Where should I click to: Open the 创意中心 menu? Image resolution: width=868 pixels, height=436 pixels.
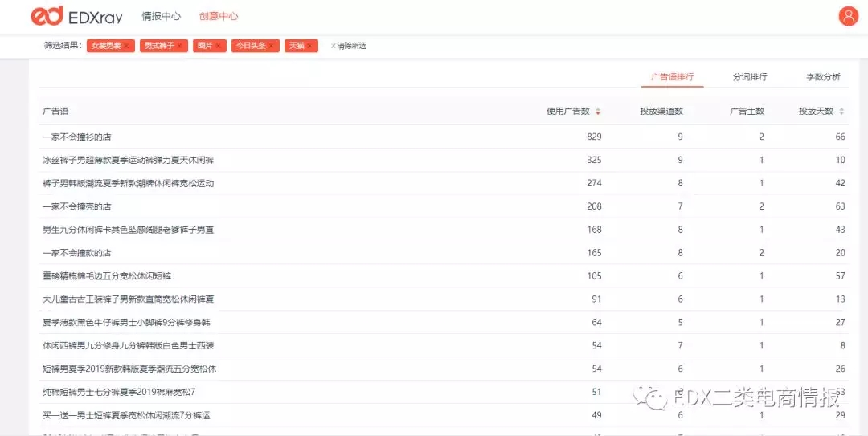coord(219,16)
